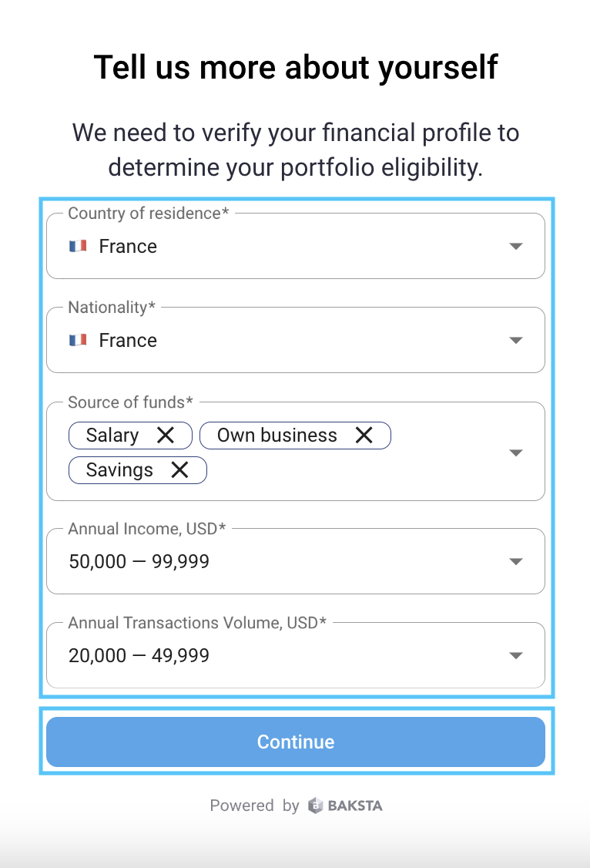Select the Savings chip label
The height and width of the screenshot is (868, 590).
coord(119,470)
